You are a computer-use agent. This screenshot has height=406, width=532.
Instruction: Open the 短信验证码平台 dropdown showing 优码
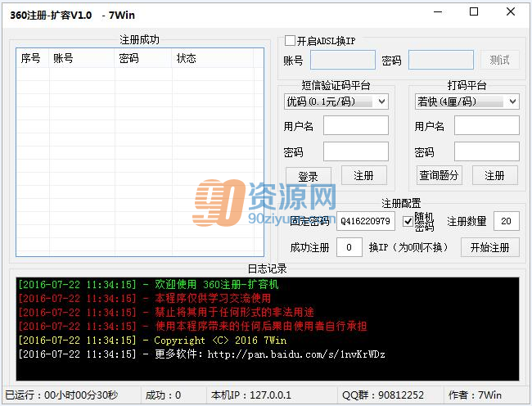click(x=336, y=101)
